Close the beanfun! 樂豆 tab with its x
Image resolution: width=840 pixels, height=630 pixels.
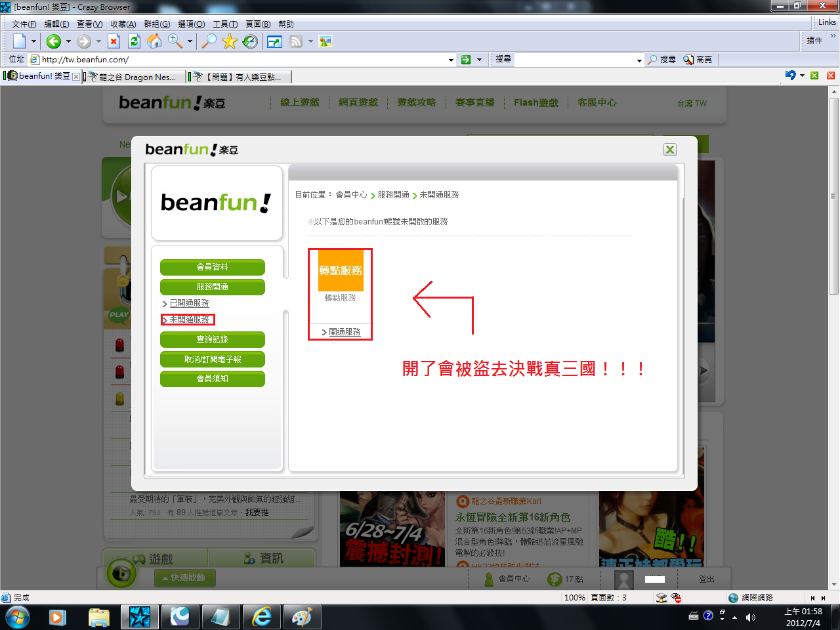tap(76, 77)
